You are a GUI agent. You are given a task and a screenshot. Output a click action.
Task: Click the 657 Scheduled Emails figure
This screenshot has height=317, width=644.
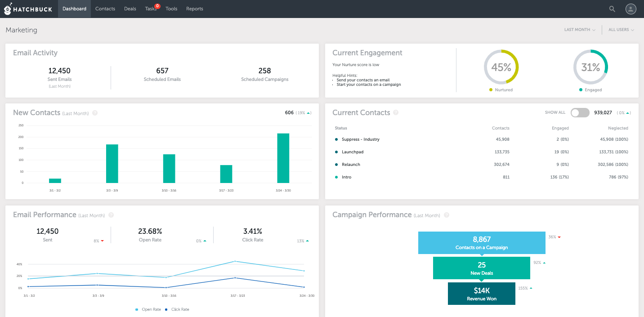[162, 71]
